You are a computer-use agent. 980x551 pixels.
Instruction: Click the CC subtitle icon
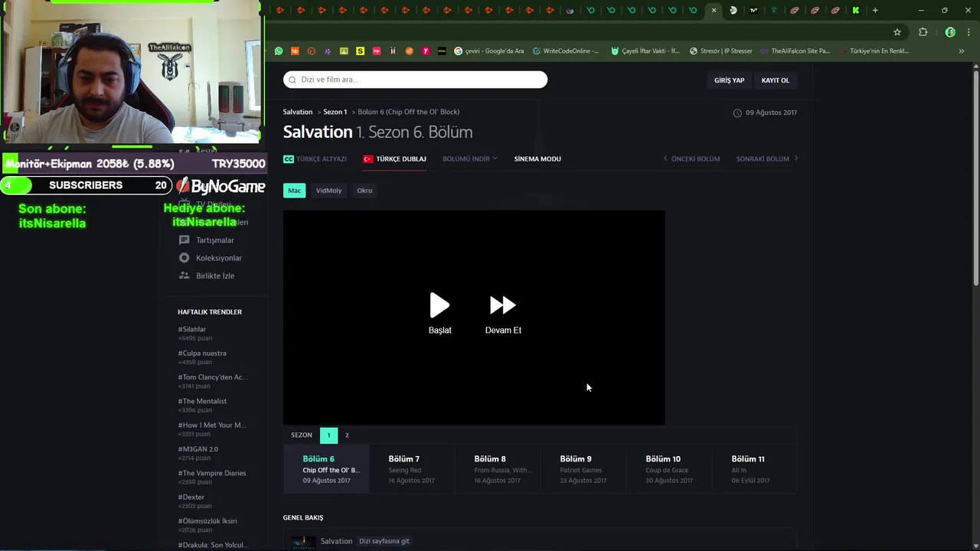(289, 159)
